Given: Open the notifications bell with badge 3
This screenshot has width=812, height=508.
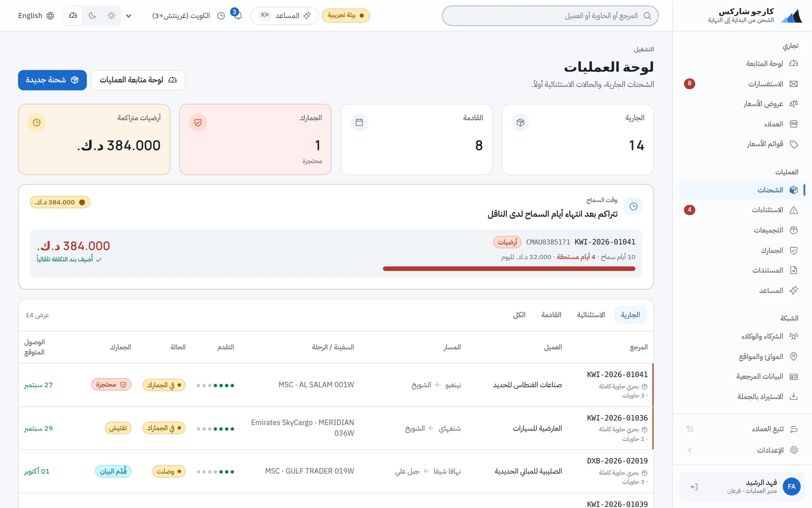Looking at the screenshot, I should pos(237,15).
